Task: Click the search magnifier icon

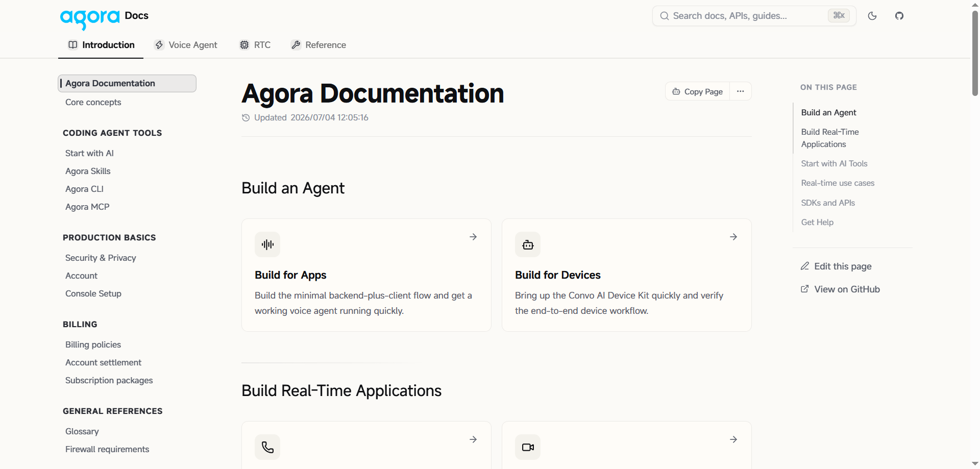Action: (x=665, y=16)
